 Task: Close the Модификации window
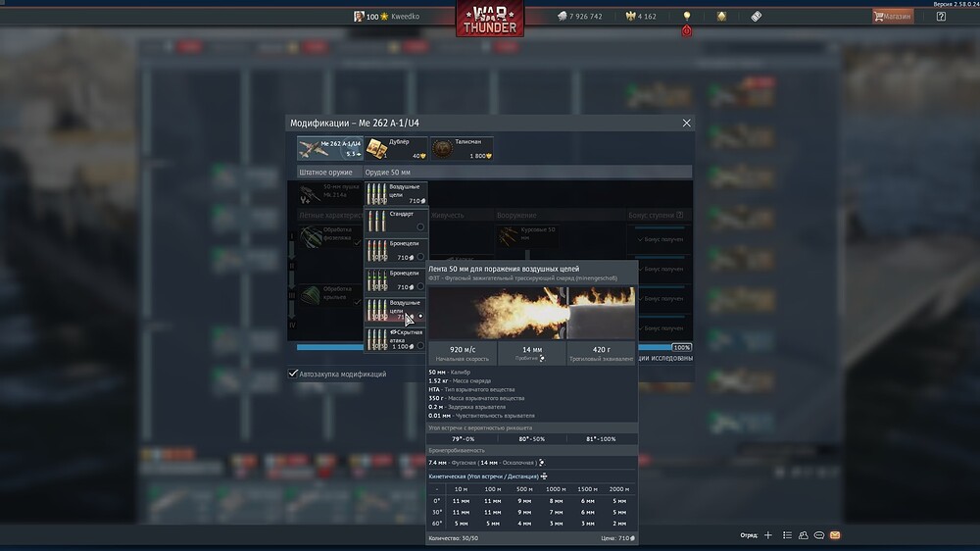click(x=686, y=124)
